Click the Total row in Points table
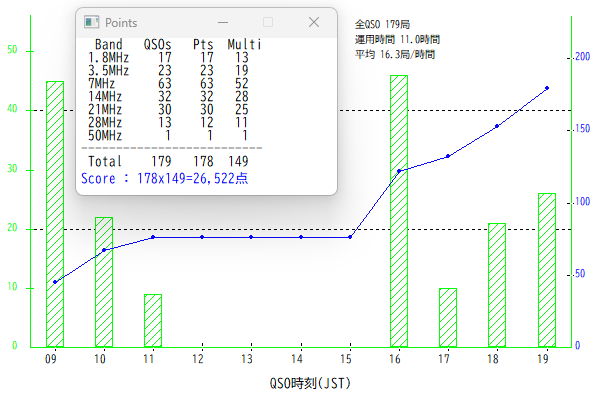The height and width of the screenshot is (394, 606). pyautogui.click(x=168, y=161)
